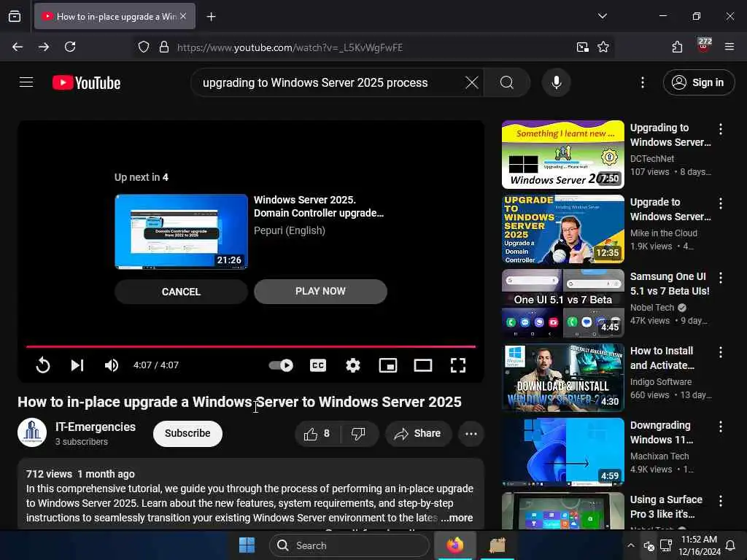
Task: Open Firefox View icon
Action: pos(15,16)
